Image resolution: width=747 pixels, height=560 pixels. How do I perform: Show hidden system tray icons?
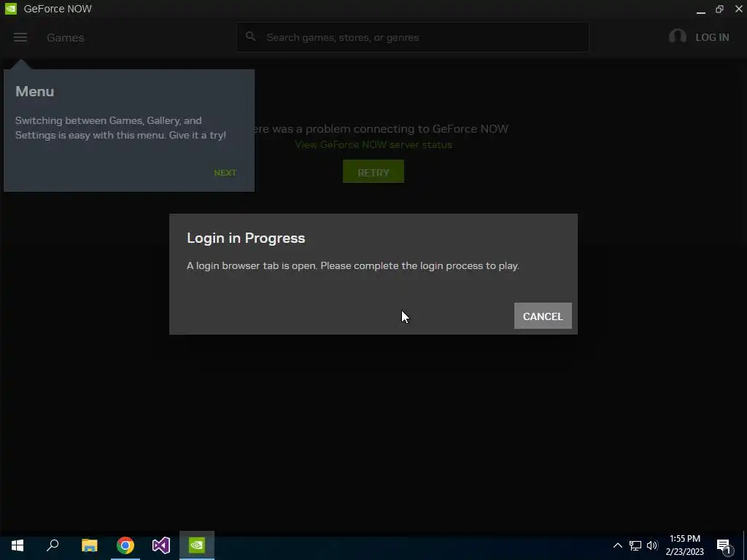617,545
